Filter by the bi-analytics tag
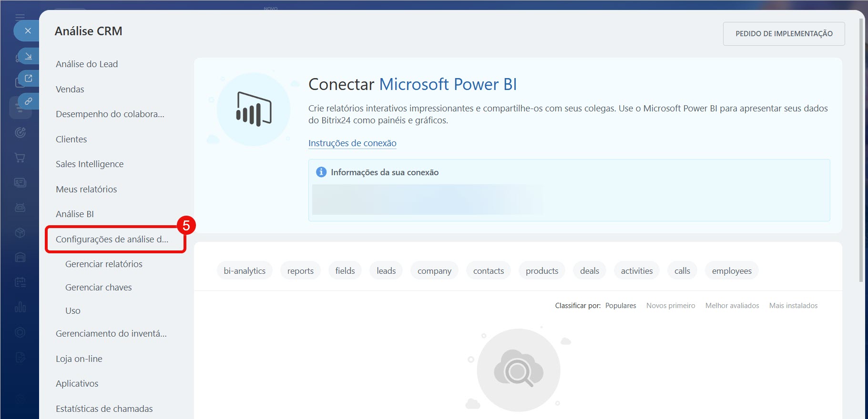The height and width of the screenshot is (419, 868). click(245, 271)
